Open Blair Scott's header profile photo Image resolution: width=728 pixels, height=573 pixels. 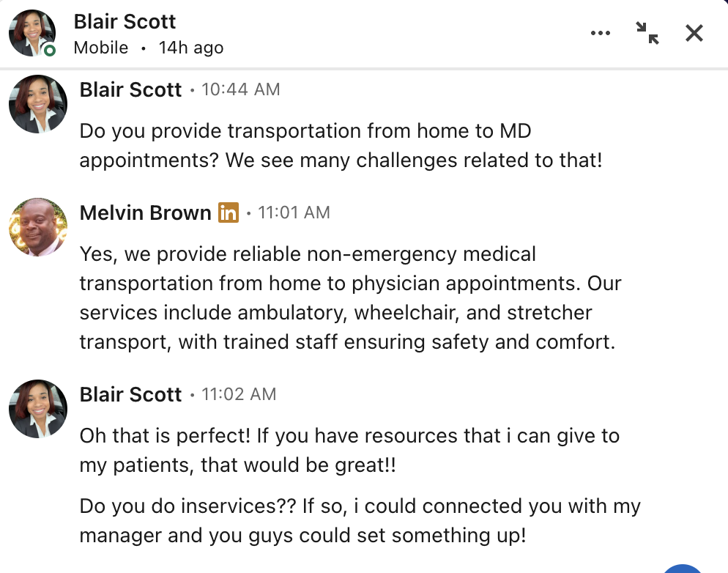(32, 33)
